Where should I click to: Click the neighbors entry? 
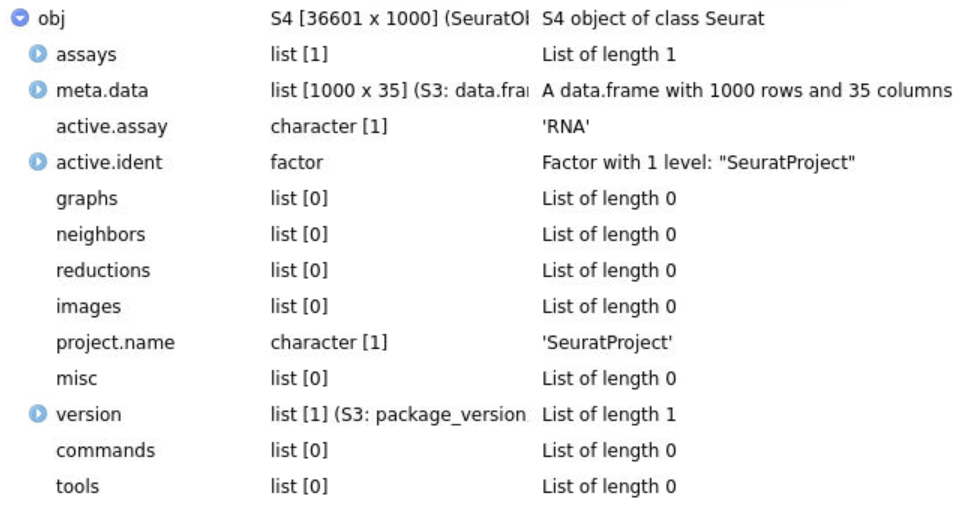click(x=100, y=235)
